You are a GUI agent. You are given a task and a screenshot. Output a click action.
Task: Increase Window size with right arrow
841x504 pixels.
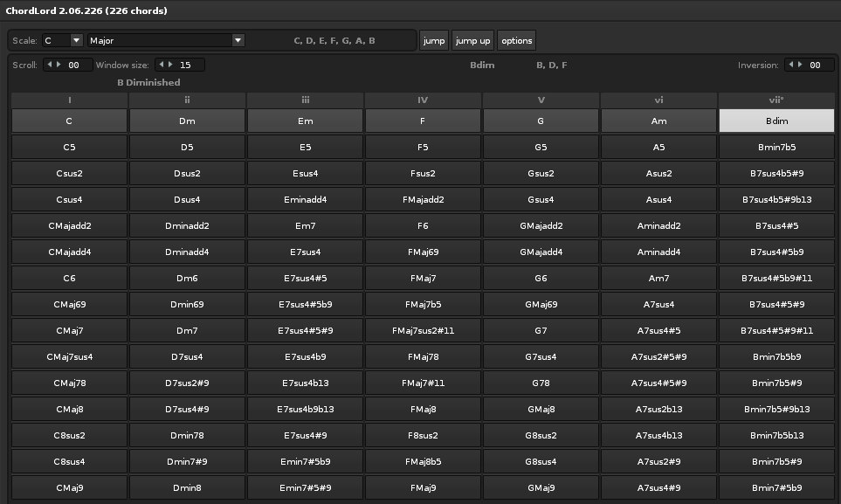pyautogui.click(x=170, y=65)
